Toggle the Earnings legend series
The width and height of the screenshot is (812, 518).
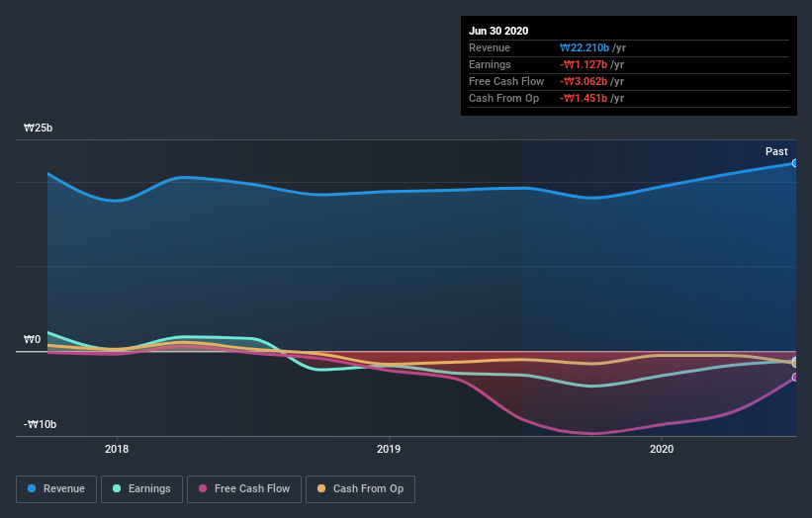(141, 489)
